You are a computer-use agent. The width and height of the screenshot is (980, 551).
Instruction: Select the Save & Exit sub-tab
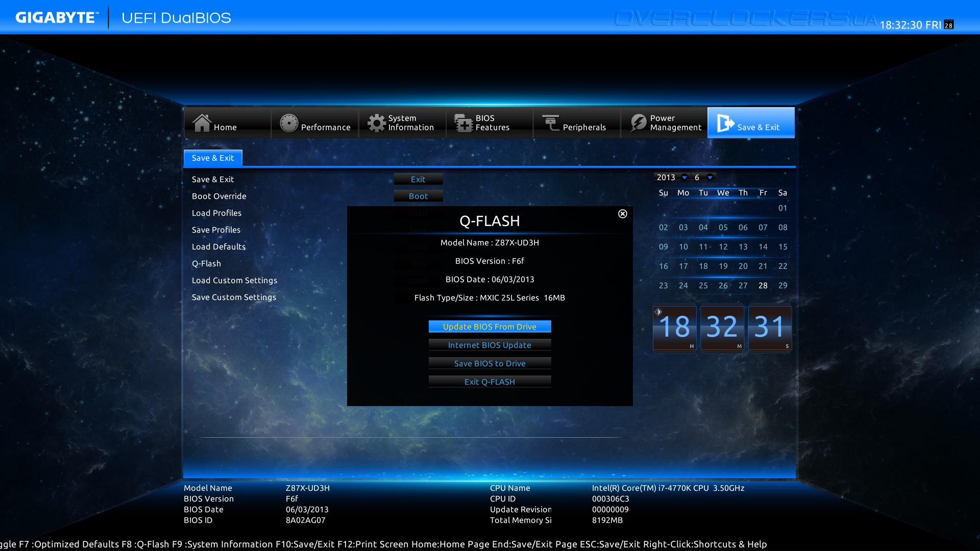click(x=213, y=158)
